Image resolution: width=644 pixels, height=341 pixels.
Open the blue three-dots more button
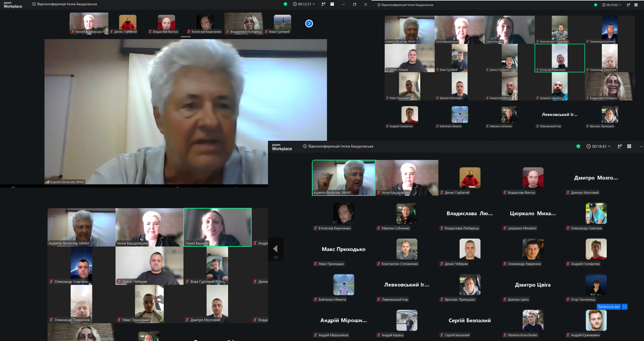625,306
